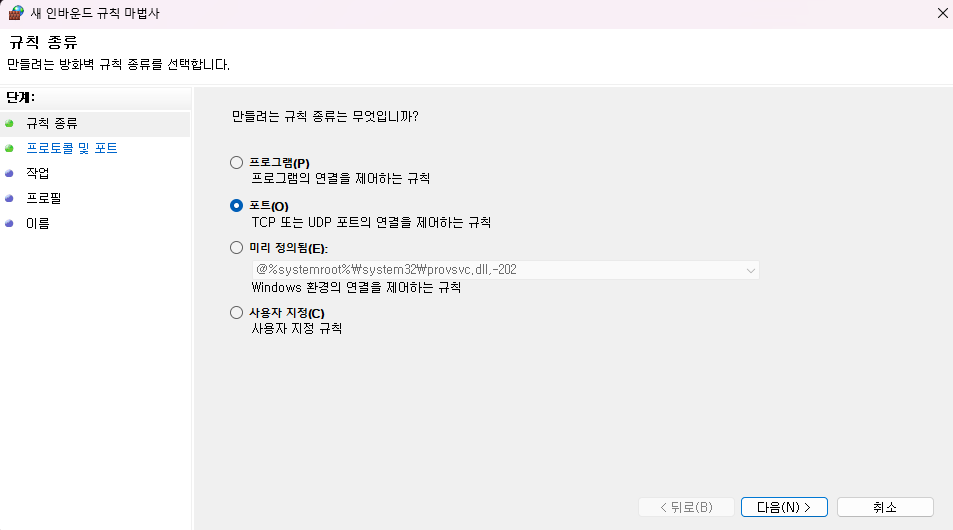Click the < 뒤로(B) button

pos(686,507)
